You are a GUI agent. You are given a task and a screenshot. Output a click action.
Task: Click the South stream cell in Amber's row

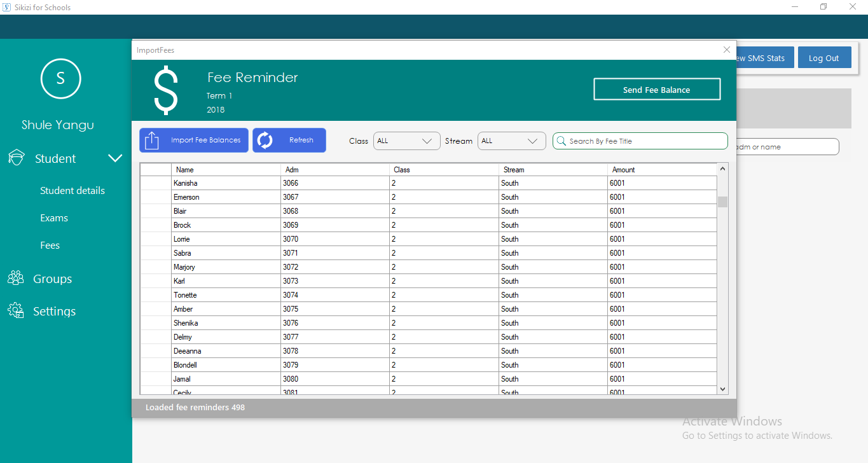[x=553, y=309]
